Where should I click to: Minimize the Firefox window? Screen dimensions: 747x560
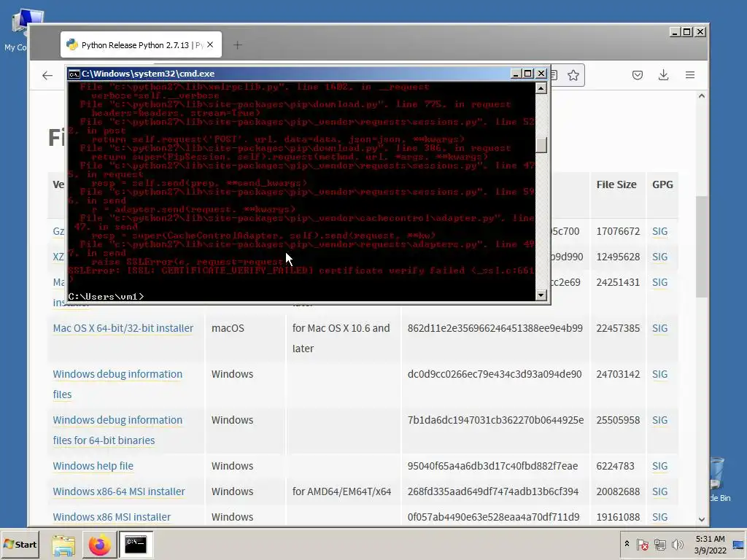point(675,32)
